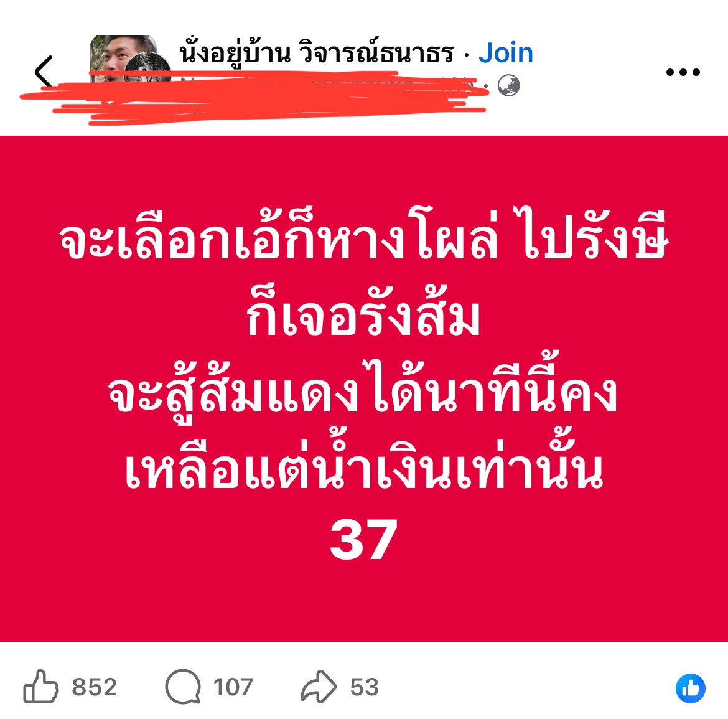Like the post with thumbs-up icon
728x719 pixels.
coord(41,687)
